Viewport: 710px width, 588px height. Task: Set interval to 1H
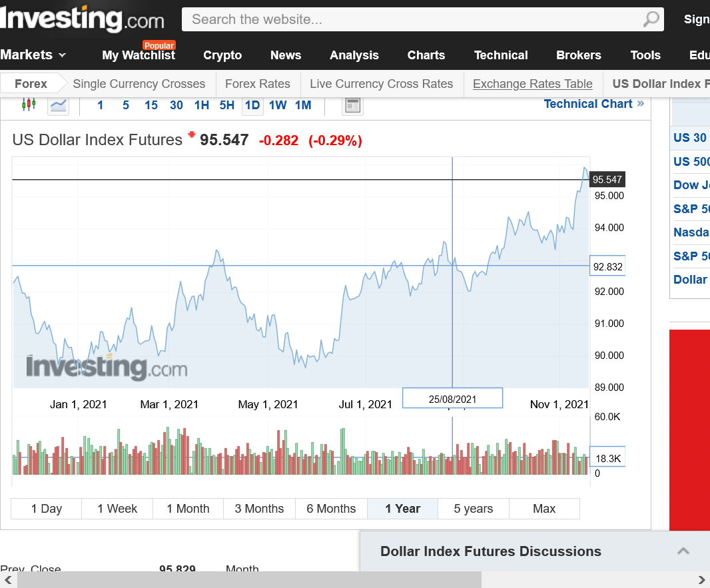pos(202,105)
